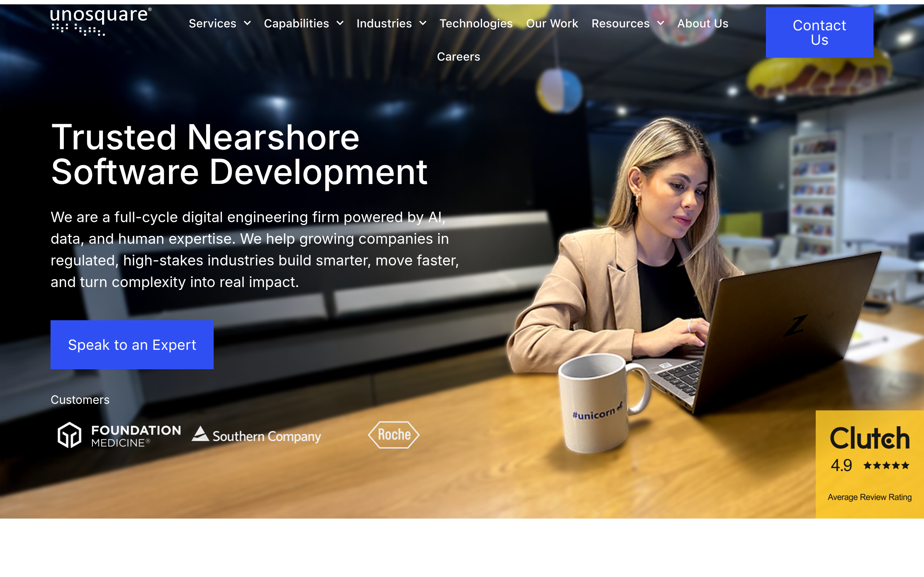Expand the Services dropdown chevron
Screen dimensions: 924x577
point(247,23)
